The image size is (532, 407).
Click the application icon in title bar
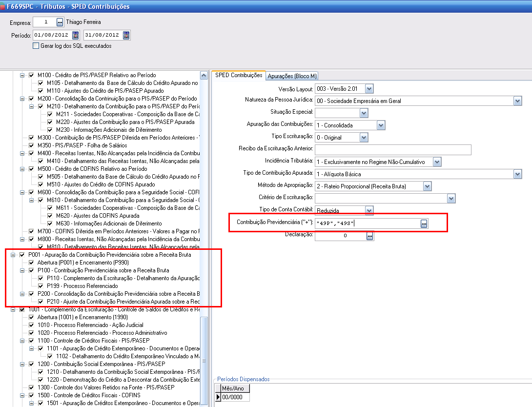click(3, 7)
